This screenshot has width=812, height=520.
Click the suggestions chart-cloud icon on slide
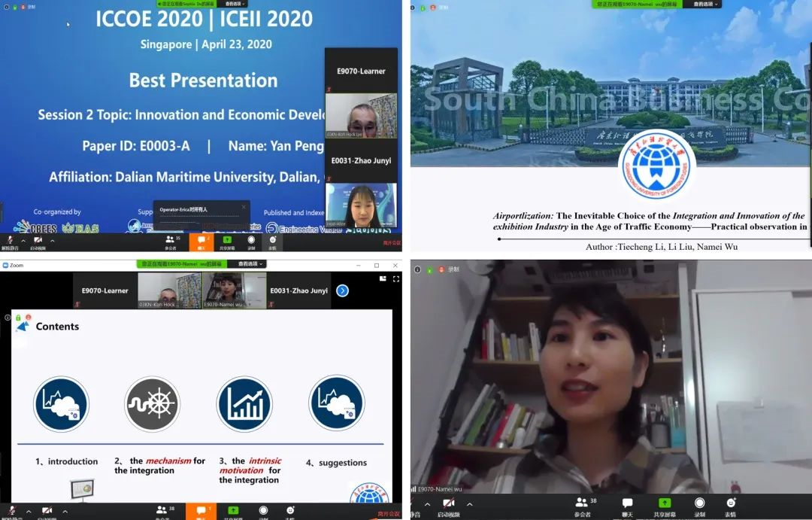pos(337,404)
